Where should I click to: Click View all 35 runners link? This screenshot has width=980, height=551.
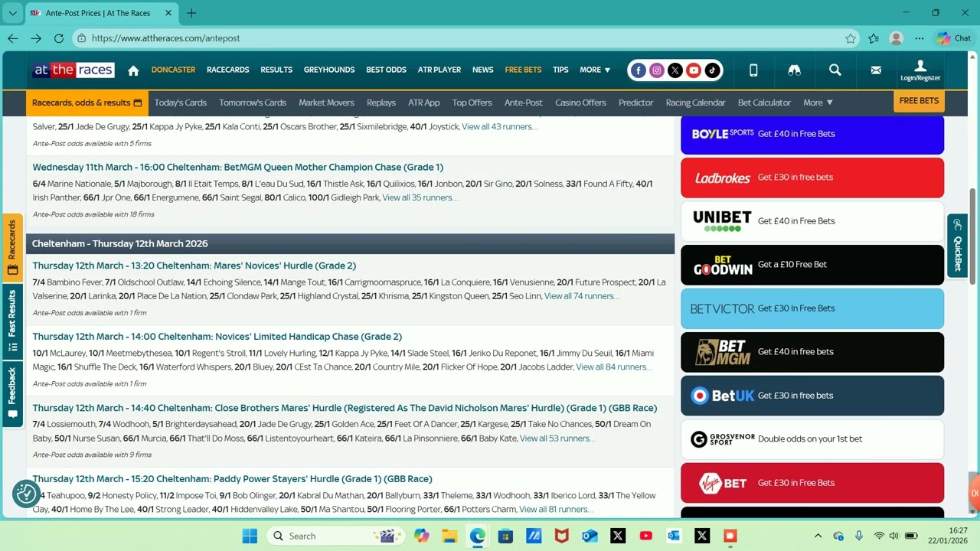[420, 197]
